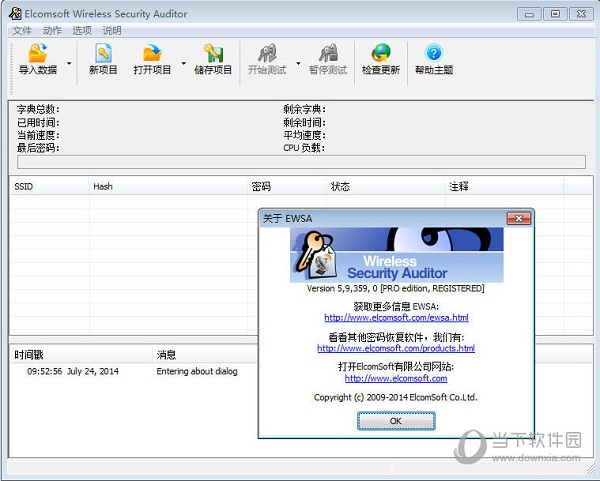Click the app icon in the title bar
600x481 pixels.
[x=15, y=13]
